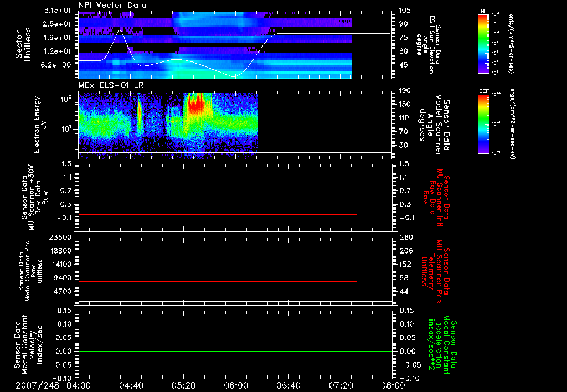The height and width of the screenshot is (392, 567).
Task: Click the "30" scanner angle tick value
Action: click(403, 145)
